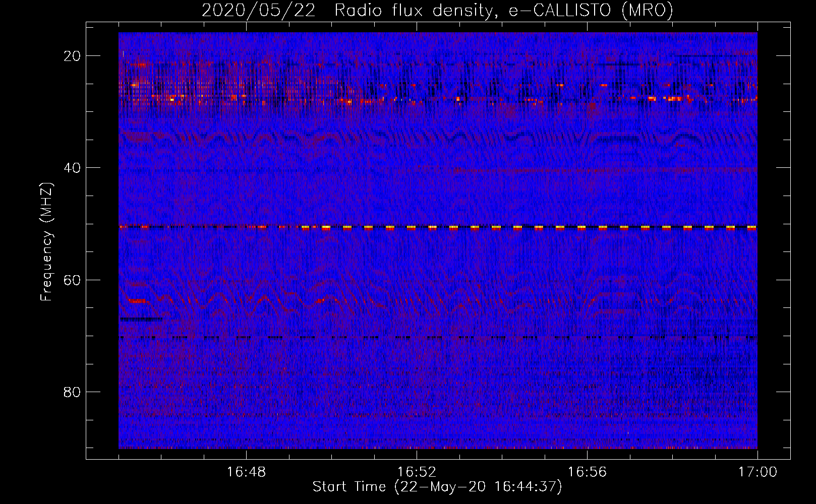Click the '80' frequency tick label
This screenshot has height=504, width=816.
[x=72, y=392]
